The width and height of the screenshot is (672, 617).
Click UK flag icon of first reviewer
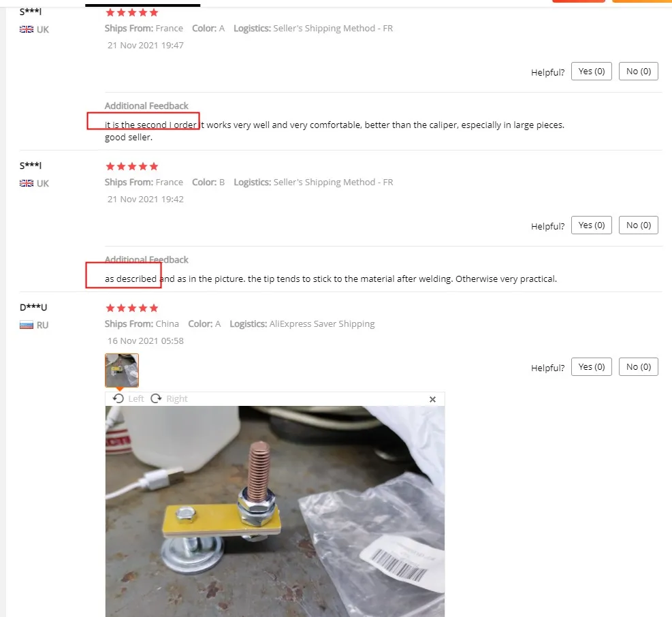pos(27,29)
